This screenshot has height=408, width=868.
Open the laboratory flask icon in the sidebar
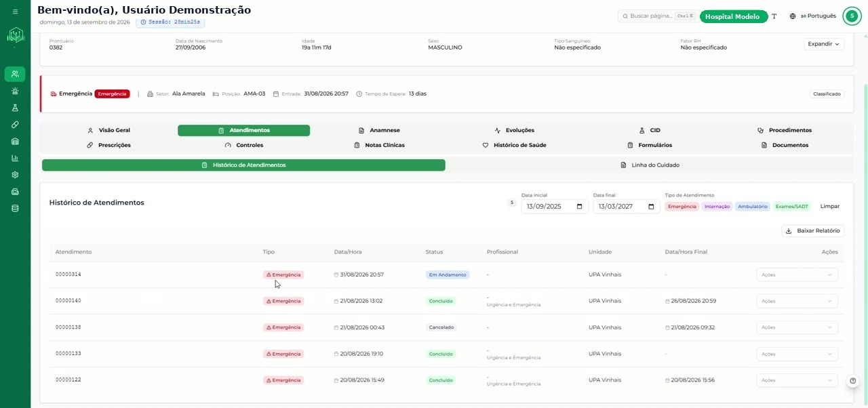click(x=15, y=108)
